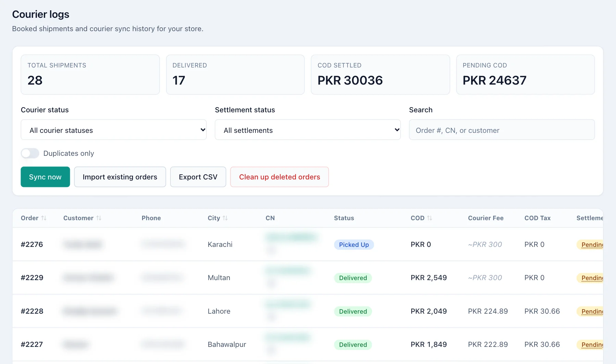Image resolution: width=616 pixels, height=364 pixels.
Task: Click the Multan city cell
Action: (219, 278)
